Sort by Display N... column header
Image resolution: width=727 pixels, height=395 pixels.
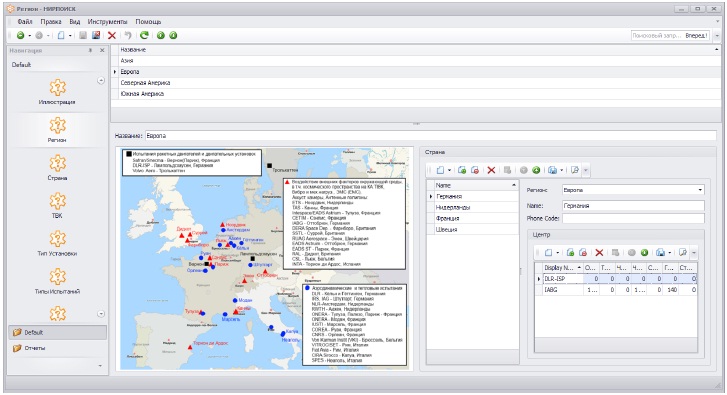point(563,268)
